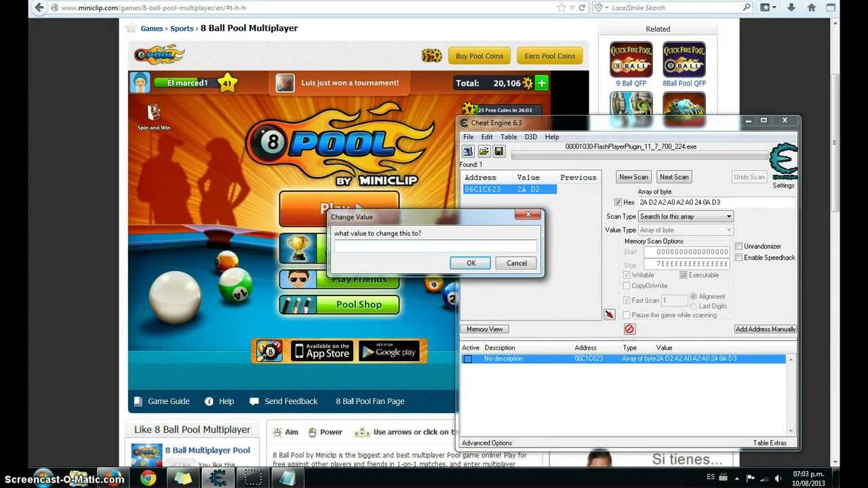Click Add Address Manually button
Screen dimensions: 868x488
[766, 329]
